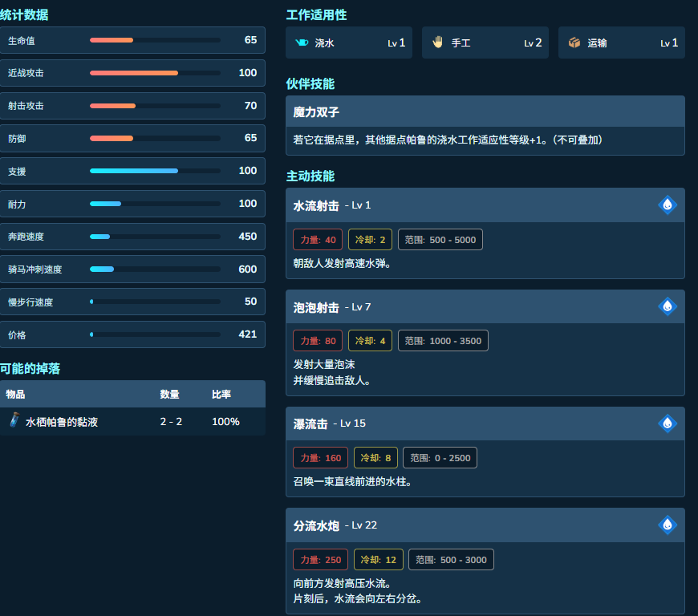Click the box icon for 运输

(574, 43)
